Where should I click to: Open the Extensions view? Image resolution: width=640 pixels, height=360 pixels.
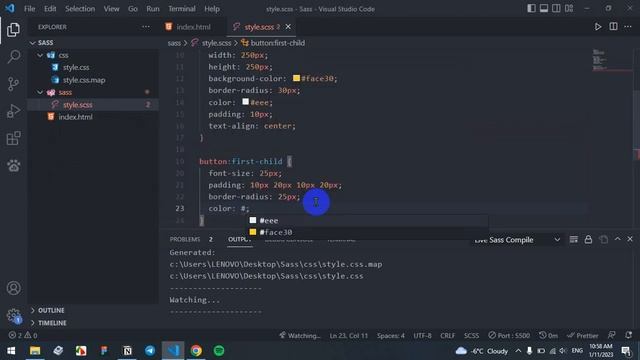pyautogui.click(x=13, y=138)
